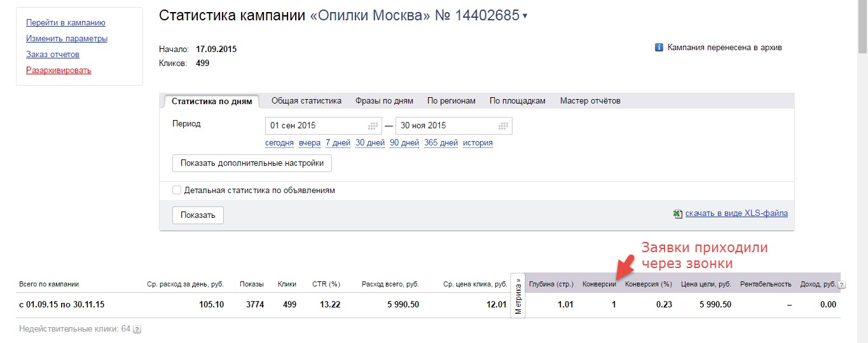Open the история period link
This screenshot has height=343, width=868.
point(478,143)
